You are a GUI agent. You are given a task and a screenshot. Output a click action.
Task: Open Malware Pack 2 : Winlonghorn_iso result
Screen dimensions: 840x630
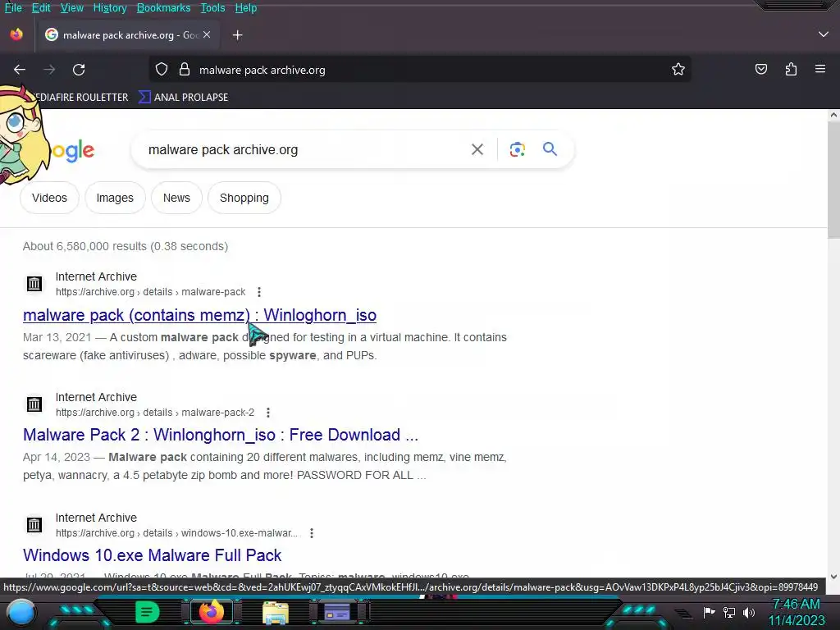click(x=220, y=435)
